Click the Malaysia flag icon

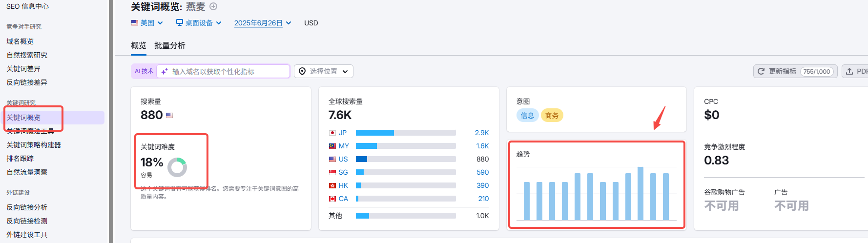tap(332, 146)
